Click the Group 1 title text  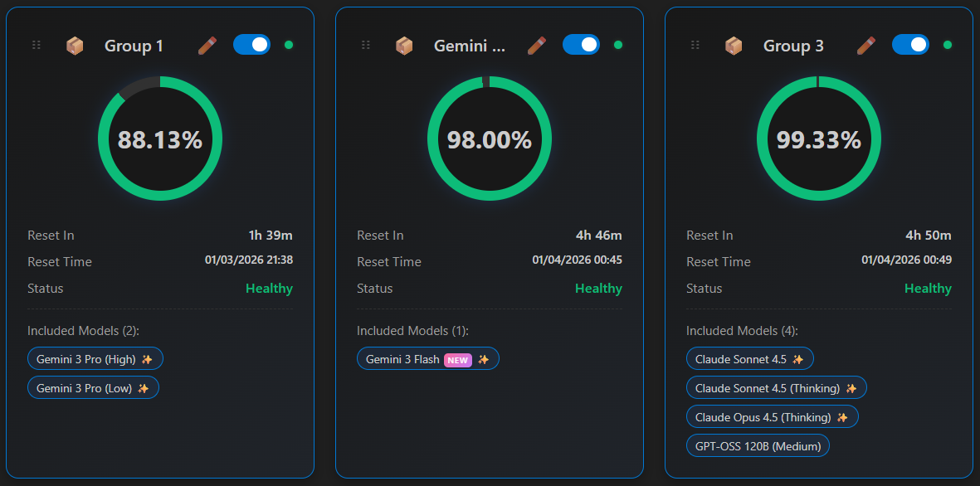134,46
